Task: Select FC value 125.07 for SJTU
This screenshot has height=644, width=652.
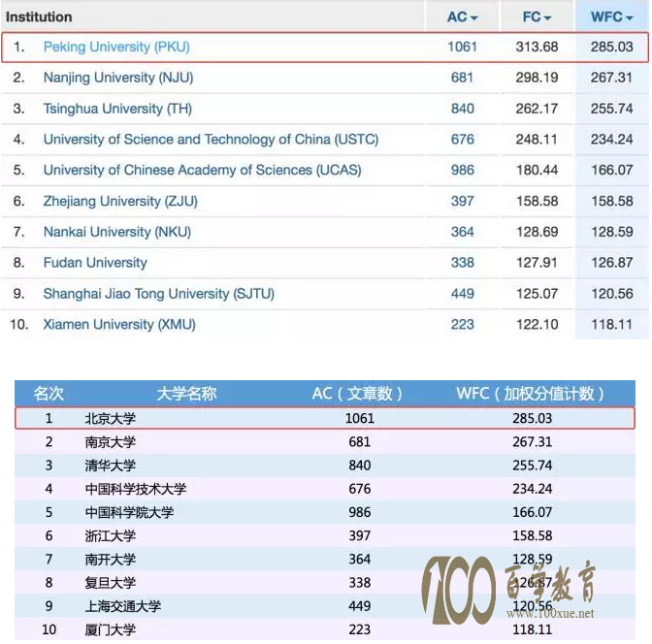Action: [x=537, y=294]
